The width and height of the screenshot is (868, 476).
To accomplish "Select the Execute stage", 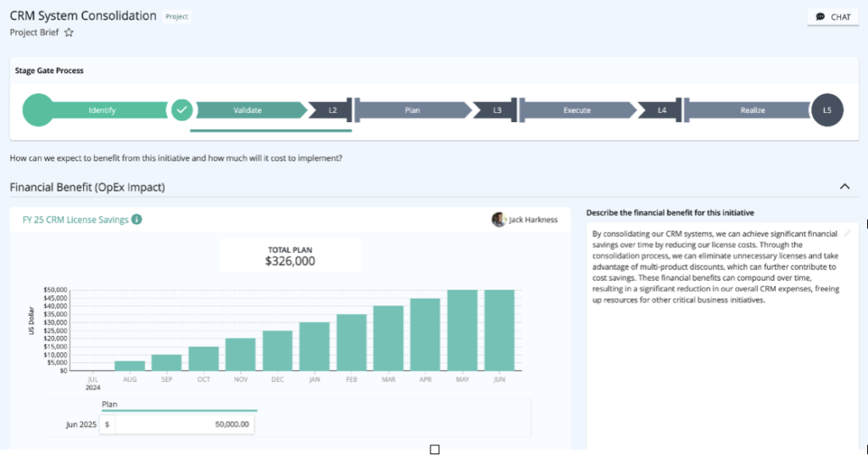I will [576, 110].
